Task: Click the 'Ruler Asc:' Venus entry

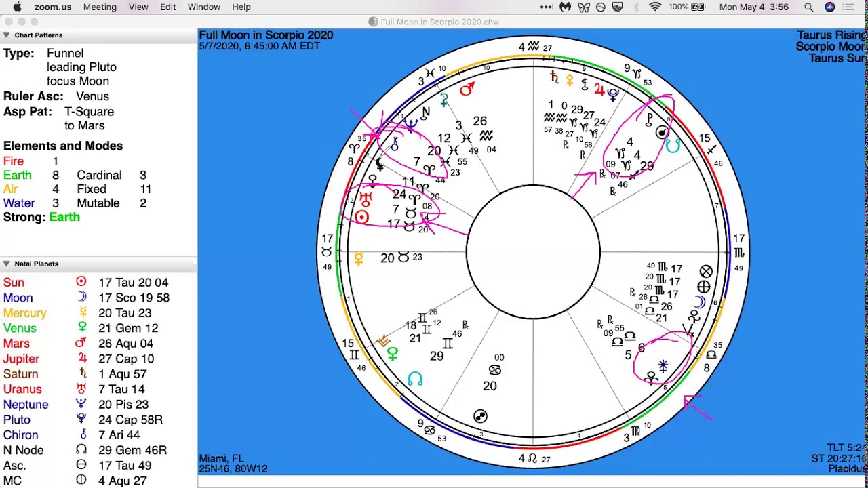Action: click(x=92, y=96)
